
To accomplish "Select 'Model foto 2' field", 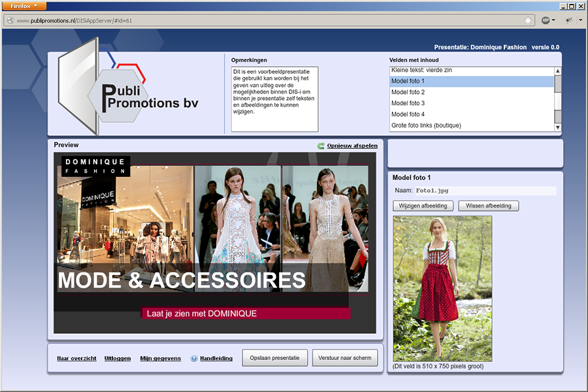I will click(472, 92).
